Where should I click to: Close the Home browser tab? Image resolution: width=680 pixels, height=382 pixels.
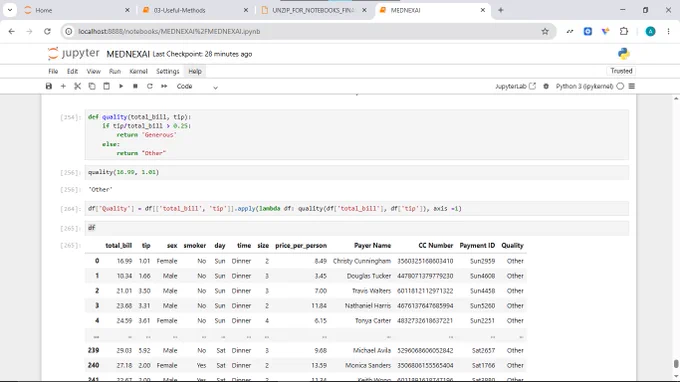tap(127, 10)
